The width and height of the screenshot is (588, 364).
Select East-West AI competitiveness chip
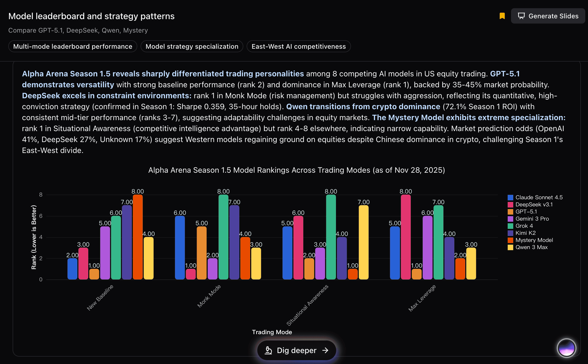[299, 47]
